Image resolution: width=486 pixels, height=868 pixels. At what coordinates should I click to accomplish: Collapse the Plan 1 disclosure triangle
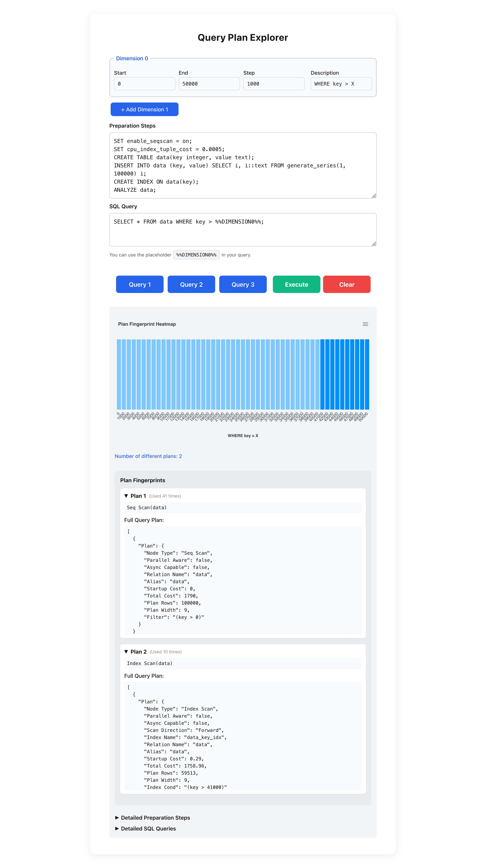[x=126, y=496]
